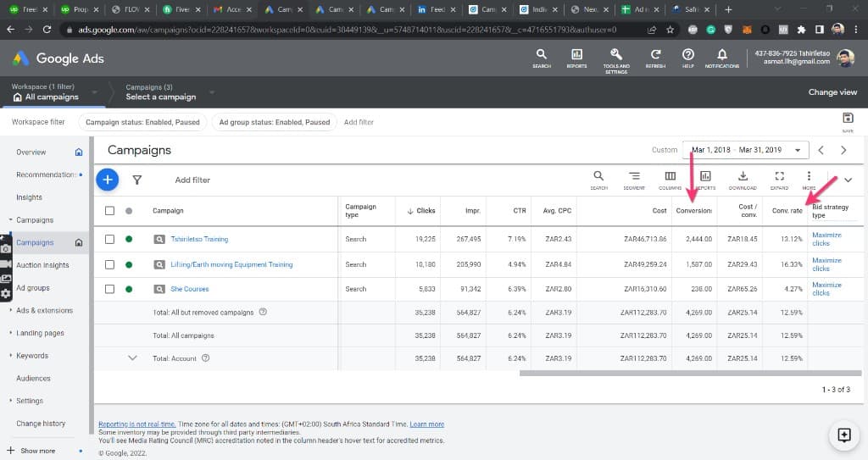Toggle status dot of Lifting/Earth moving campaign
Viewport: 868px width, 460px height.
click(x=129, y=264)
